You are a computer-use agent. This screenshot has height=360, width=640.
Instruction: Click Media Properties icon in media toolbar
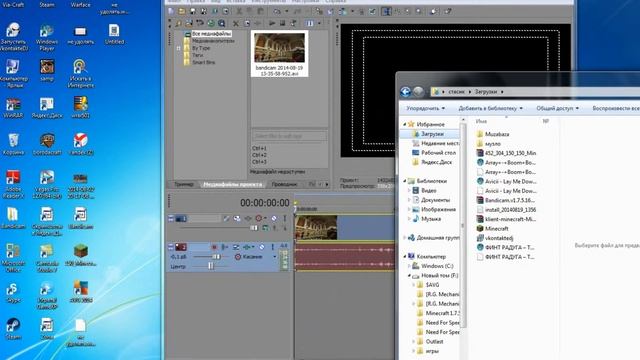coord(247,23)
